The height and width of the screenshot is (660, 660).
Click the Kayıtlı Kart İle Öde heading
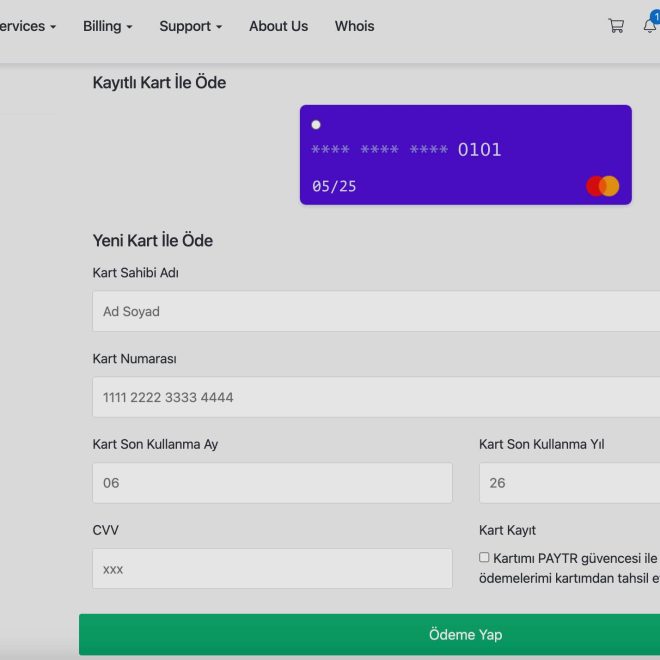pyautogui.click(x=159, y=83)
